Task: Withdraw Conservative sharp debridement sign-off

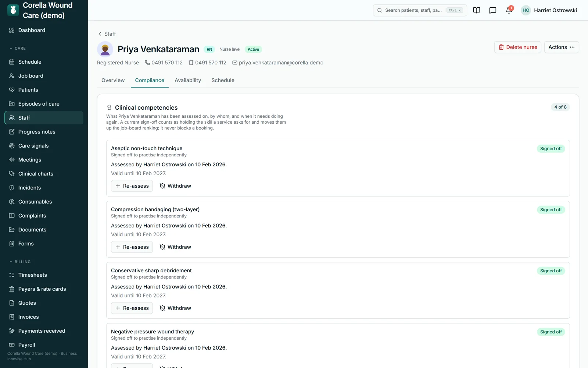Action: click(176, 308)
